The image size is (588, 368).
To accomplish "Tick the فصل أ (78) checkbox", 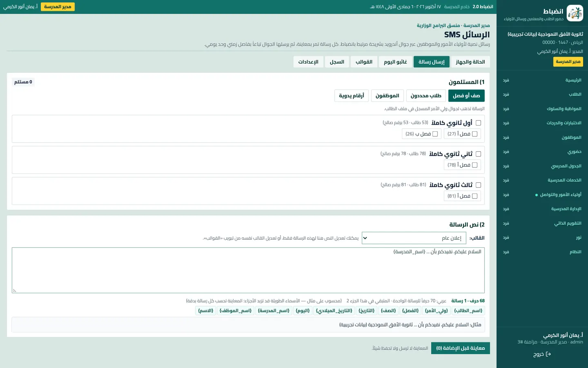I will tap(474, 165).
